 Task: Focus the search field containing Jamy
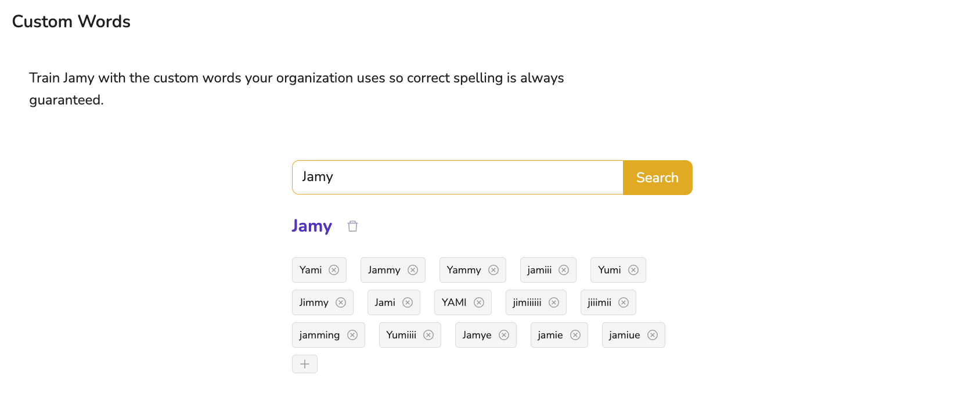click(457, 178)
